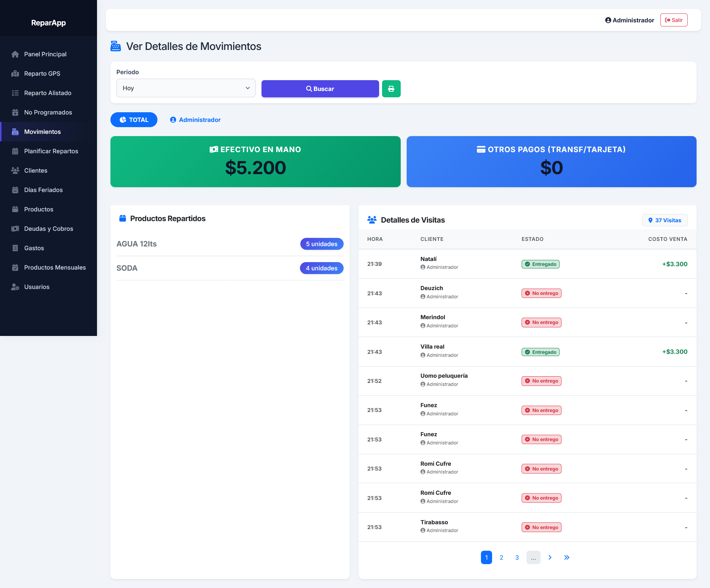Click the Días Feriados calendar icon
This screenshot has width=710, height=588.
pos(15,190)
